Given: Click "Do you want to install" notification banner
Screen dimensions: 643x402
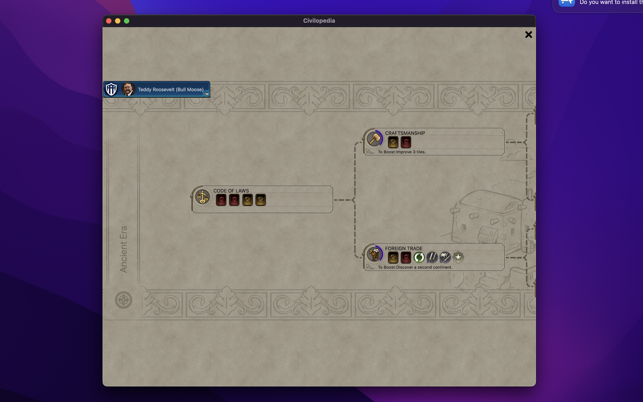Looking at the screenshot, I should [598, 6].
